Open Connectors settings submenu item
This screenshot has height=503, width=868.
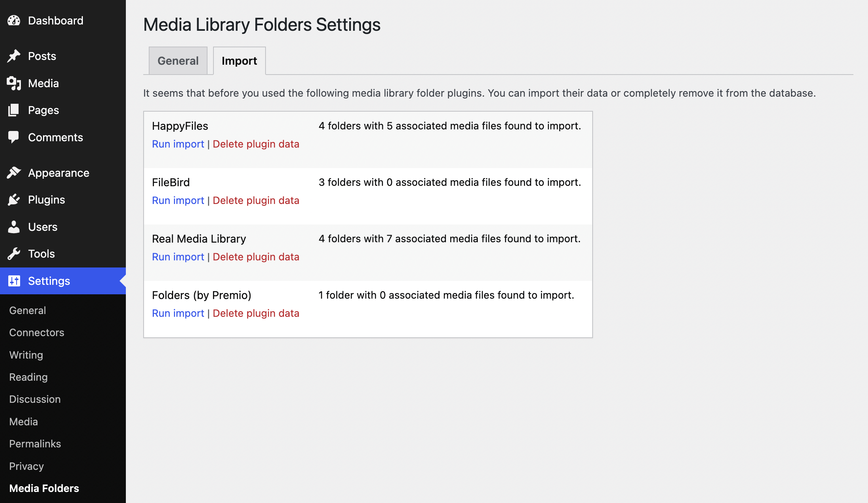pos(37,333)
